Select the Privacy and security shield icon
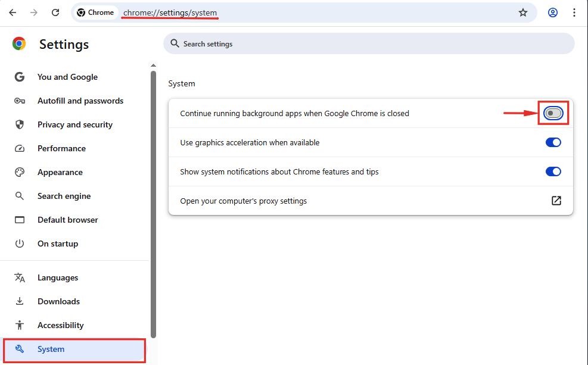This screenshot has width=588, height=365. click(18, 124)
